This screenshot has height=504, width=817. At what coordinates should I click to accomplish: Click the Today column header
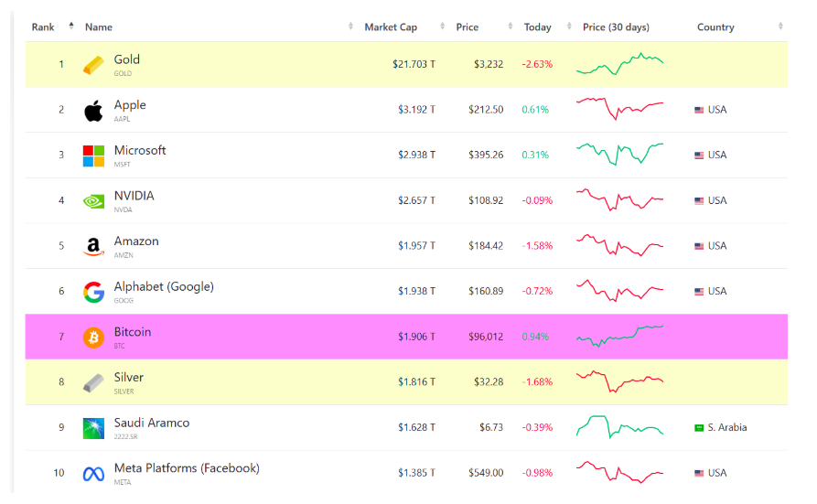coord(537,27)
